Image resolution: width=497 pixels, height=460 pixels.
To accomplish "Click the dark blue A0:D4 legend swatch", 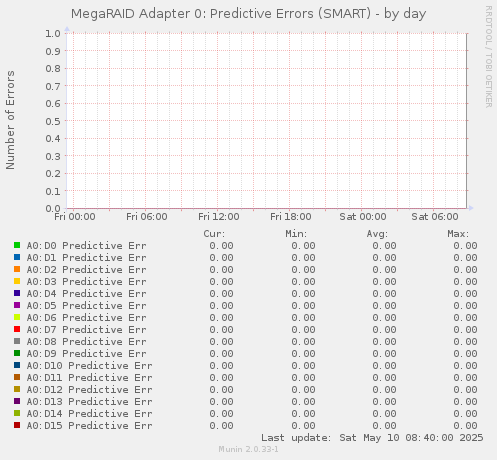I will 17,293.
